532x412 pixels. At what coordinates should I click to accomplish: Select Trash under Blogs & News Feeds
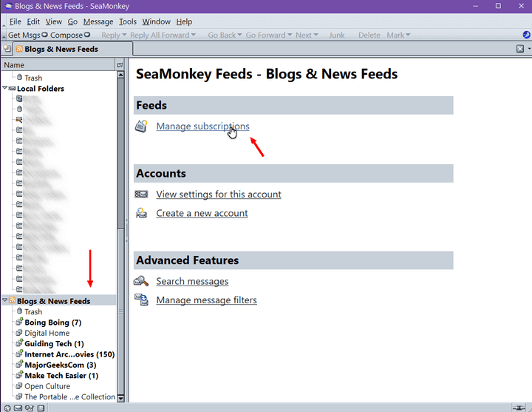[33, 311]
